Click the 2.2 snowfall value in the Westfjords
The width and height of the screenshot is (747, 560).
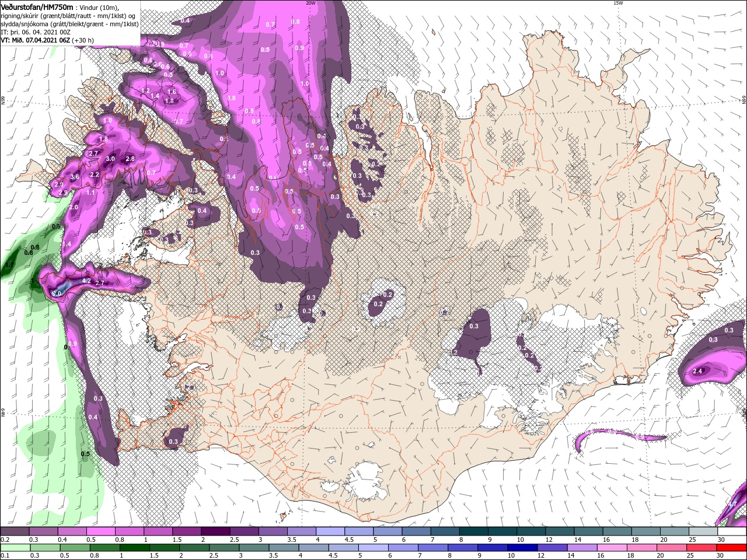click(x=95, y=174)
